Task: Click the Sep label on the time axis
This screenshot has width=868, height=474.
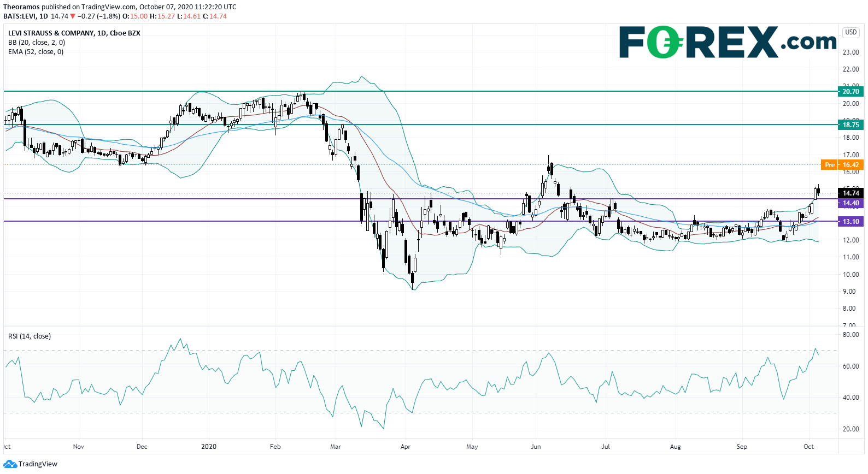Action: (742, 447)
